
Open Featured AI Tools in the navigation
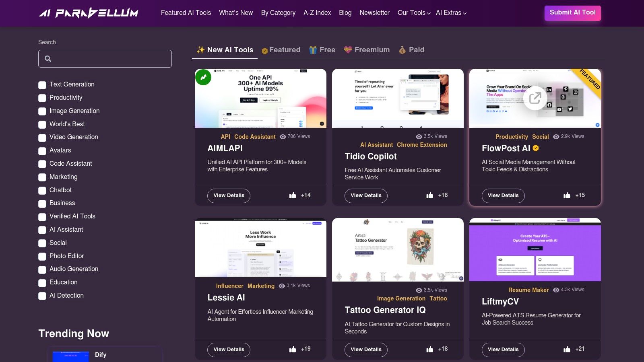click(186, 13)
